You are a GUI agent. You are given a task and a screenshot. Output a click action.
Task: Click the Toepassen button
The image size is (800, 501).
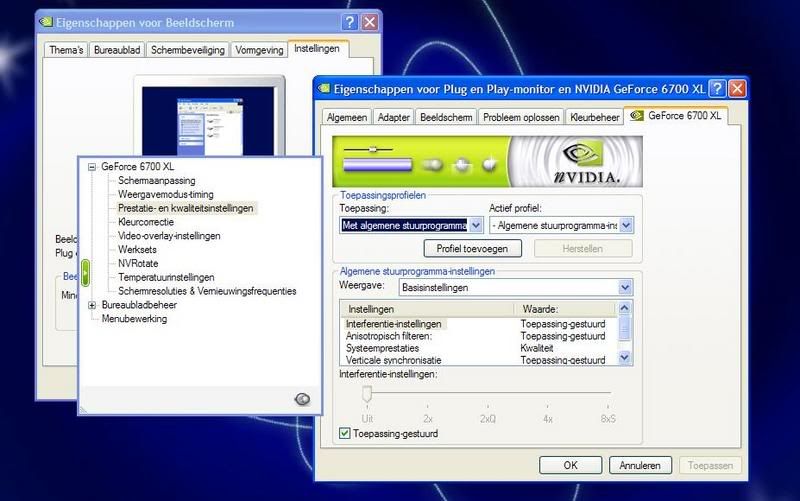710,465
